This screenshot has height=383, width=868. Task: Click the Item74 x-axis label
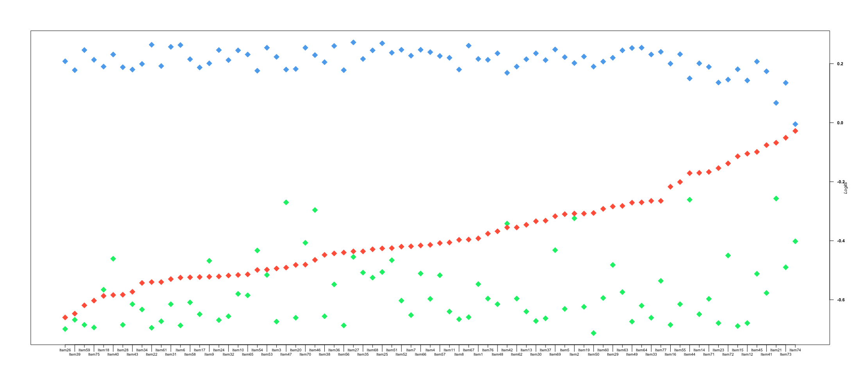tap(795, 350)
